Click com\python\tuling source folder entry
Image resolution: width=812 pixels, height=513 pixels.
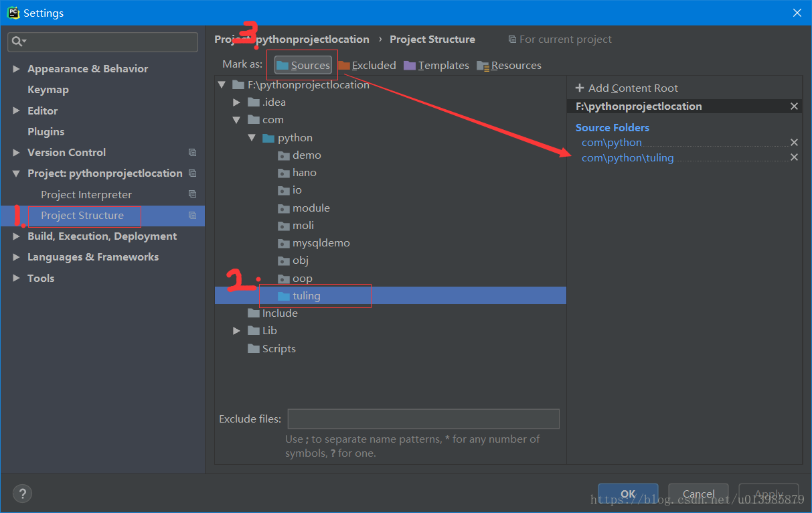628,158
